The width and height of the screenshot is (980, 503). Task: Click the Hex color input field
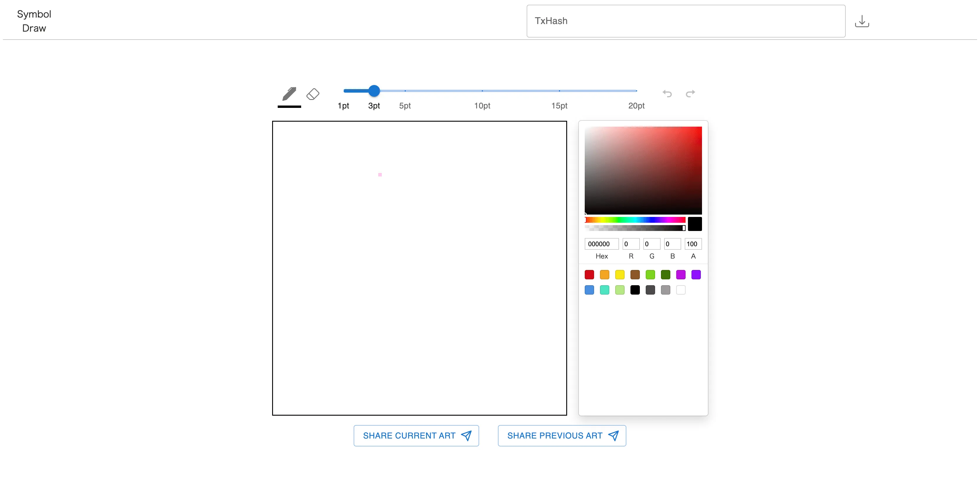click(x=601, y=244)
